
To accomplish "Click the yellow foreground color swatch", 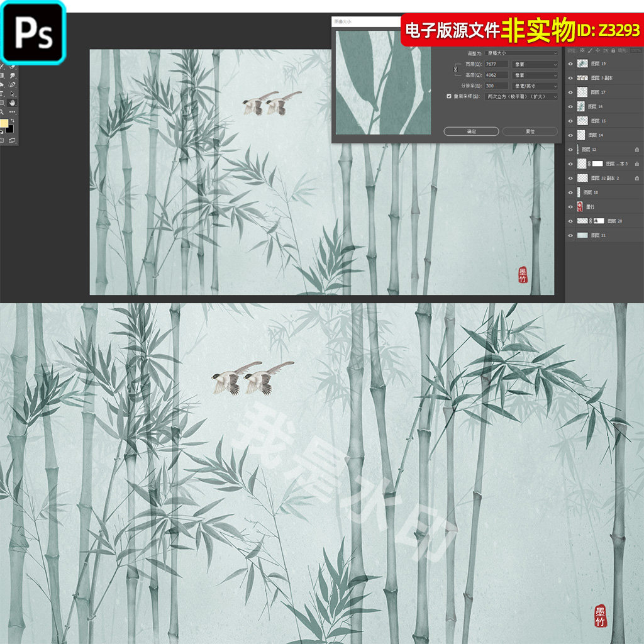I will click(3, 123).
